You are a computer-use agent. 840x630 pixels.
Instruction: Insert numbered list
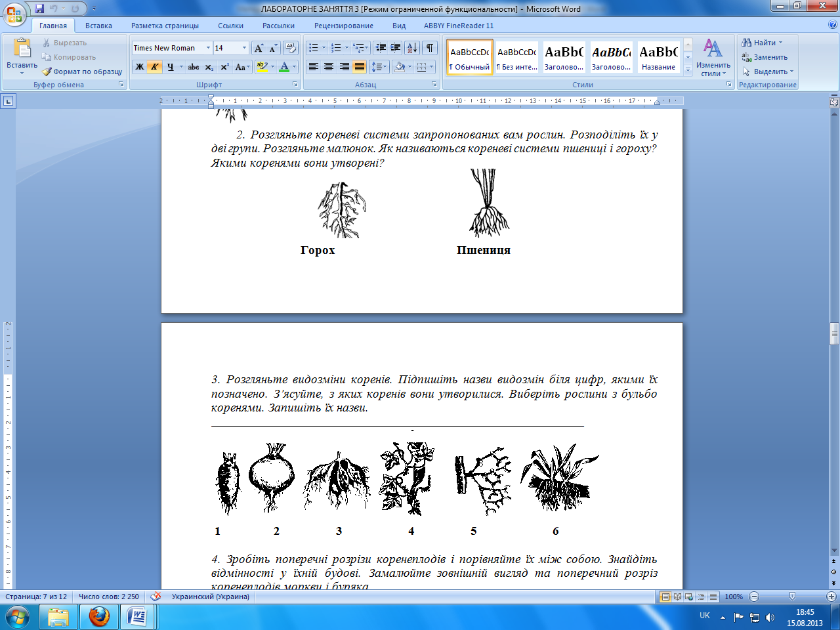click(x=336, y=48)
